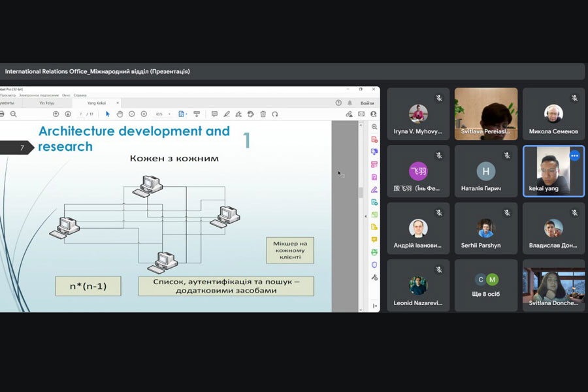Screen dimensions: 588x392
Task: Send file by email envelope icon
Action: tap(361, 114)
